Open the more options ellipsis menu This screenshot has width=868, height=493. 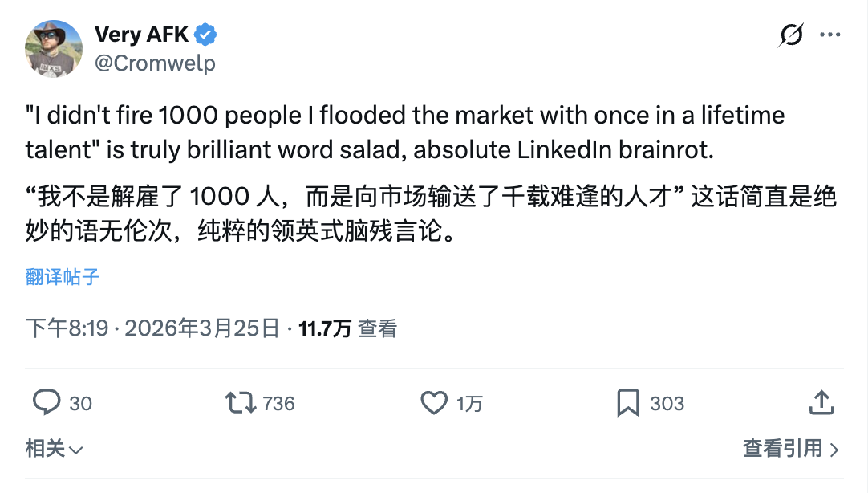point(829,36)
